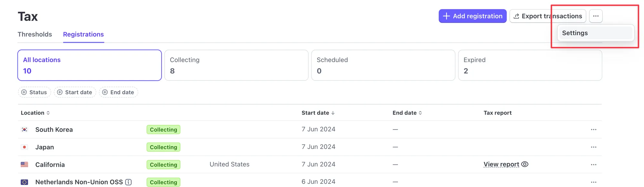Screen dimensions: 644x187
Task: Open the row actions menu for Japan
Action: click(594, 147)
